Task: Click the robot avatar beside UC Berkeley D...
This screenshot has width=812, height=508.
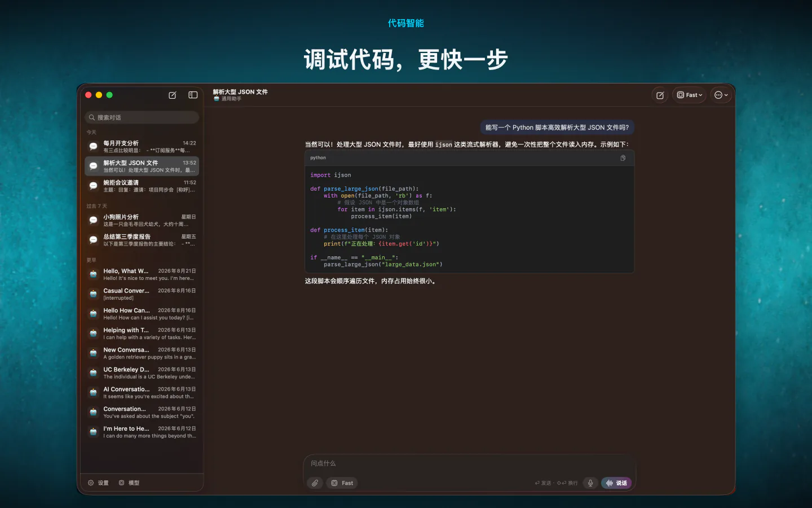Action: click(94, 374)
